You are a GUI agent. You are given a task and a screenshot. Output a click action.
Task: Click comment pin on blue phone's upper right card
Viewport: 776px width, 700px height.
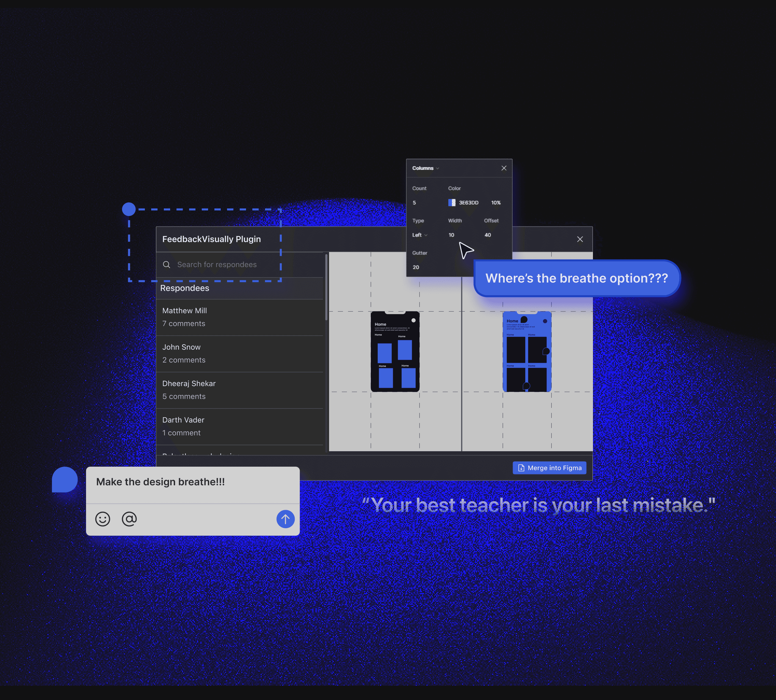tap(546, 351)
